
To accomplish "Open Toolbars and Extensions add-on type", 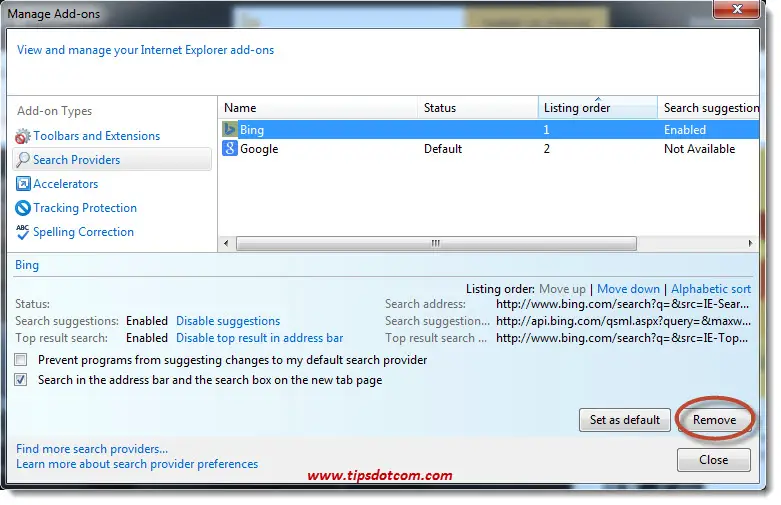I will click(x=97, y=136).
